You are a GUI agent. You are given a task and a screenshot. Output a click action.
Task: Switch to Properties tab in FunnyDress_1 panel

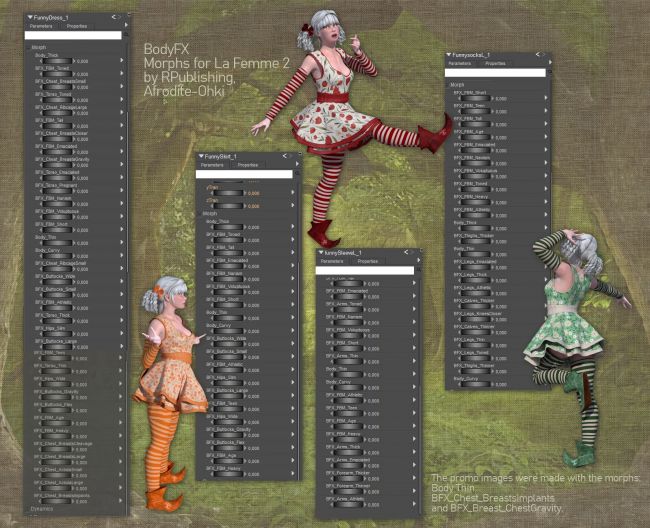tap(78, 27)
